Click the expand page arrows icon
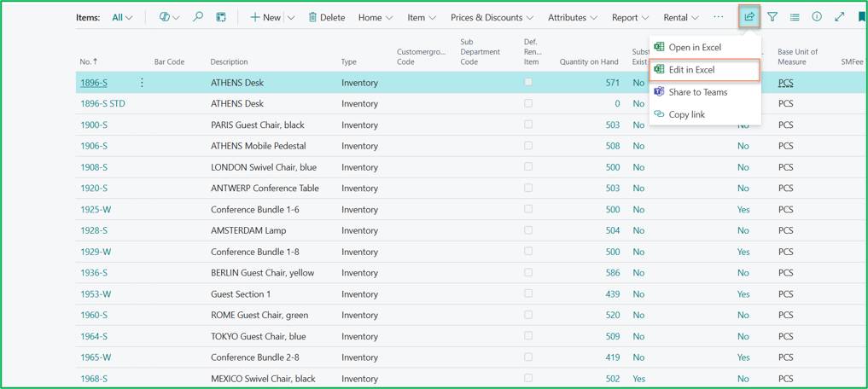This screenshot has width=868, height=389. point(839,16)
